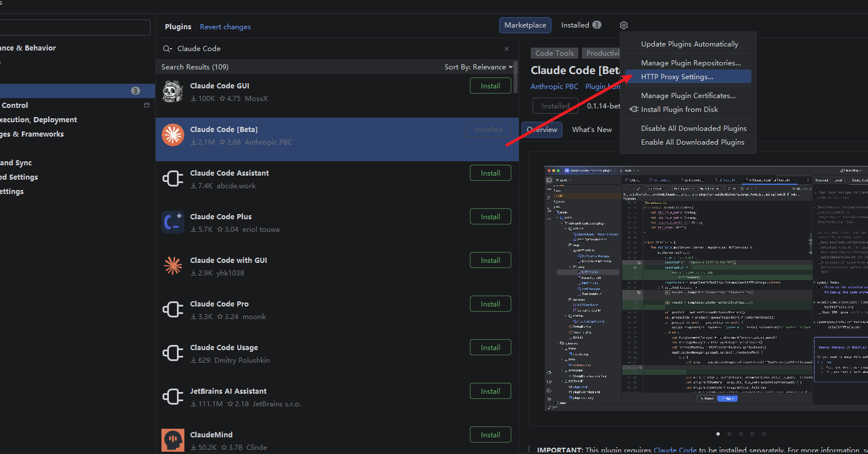The width and height of the screenshot is (868, 454).
Task: Click the JetBrains s.r.o. vendor text
Action: tap(277, 403)
